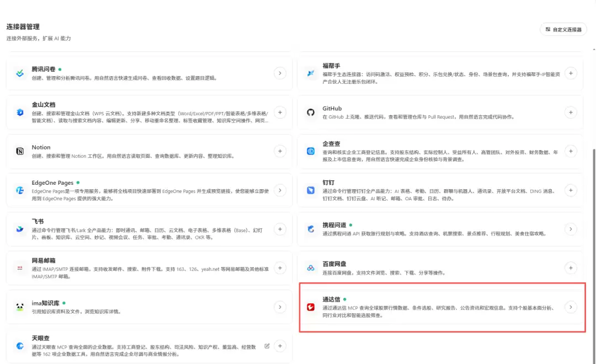Click the 钉钉 title text
Screen dimensions: 596x364
point(328,183)
